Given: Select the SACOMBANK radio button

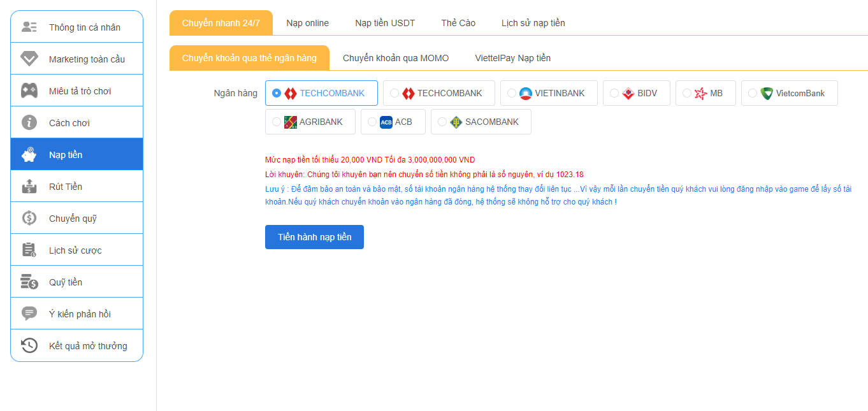Looking at the screenshot, I should pos(442,122).
